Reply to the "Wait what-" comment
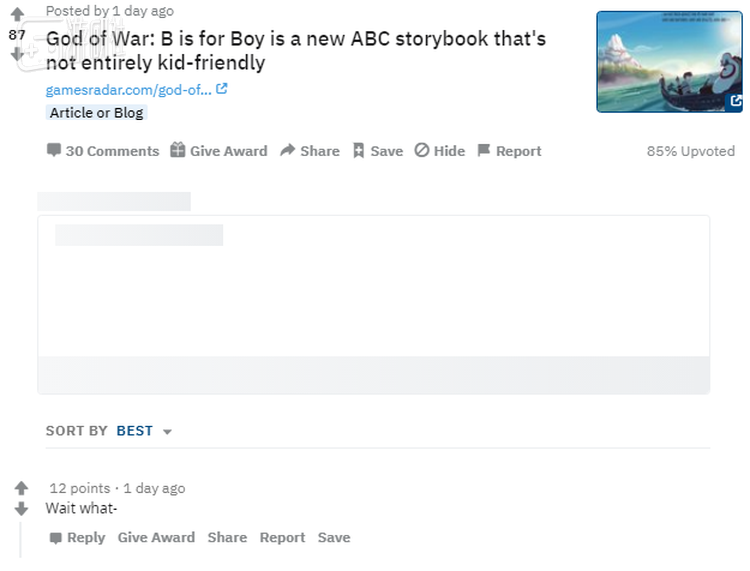Viewport: 750px width, 571px height. point(77,538)
